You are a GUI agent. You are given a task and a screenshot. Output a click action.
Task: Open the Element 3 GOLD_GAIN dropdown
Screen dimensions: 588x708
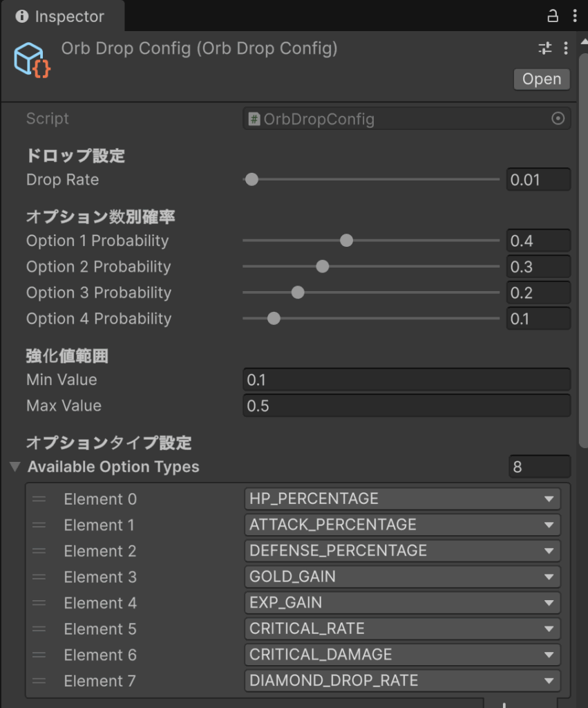(402, 577)
